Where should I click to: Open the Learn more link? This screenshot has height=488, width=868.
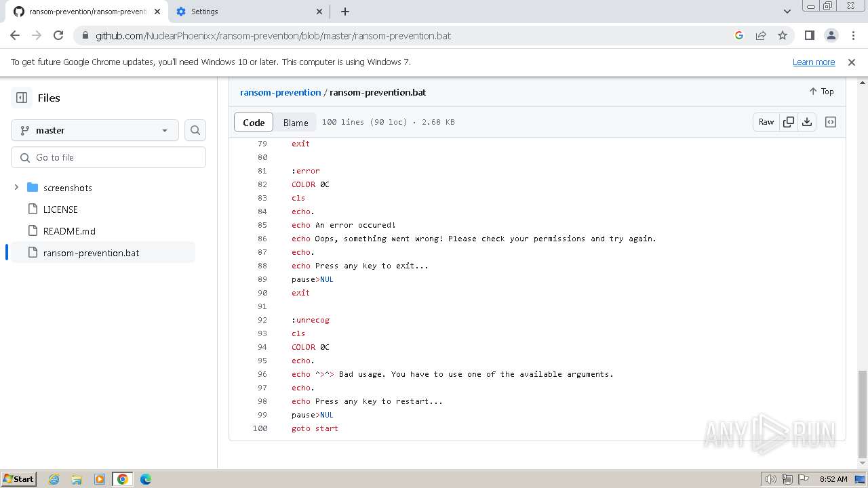point(814,62)
